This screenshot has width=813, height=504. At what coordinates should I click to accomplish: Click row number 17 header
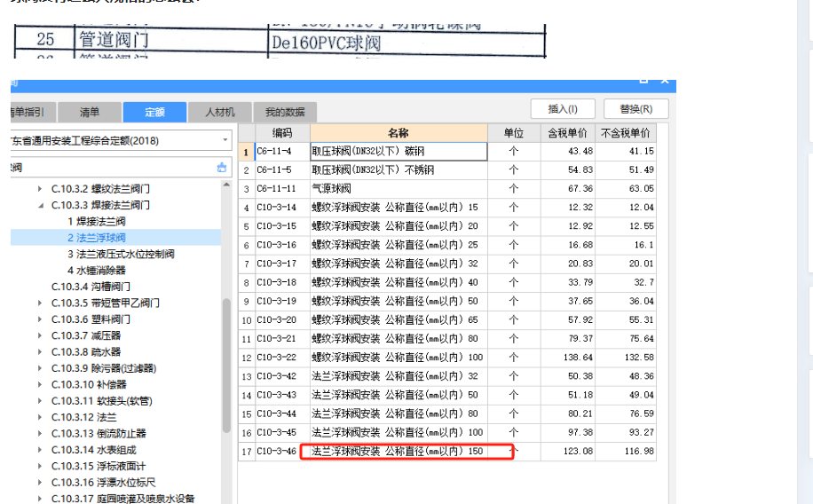246,451
